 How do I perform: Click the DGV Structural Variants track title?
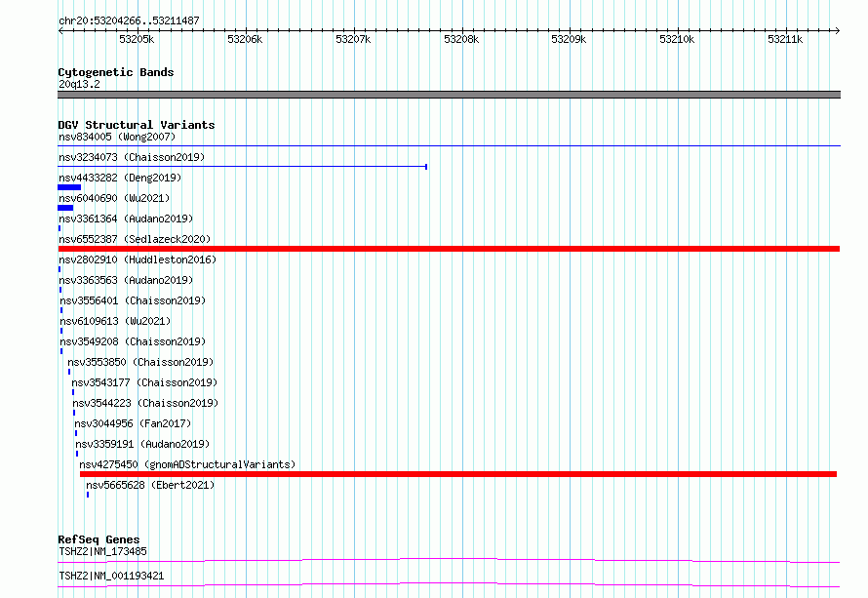tap(137, 125)
